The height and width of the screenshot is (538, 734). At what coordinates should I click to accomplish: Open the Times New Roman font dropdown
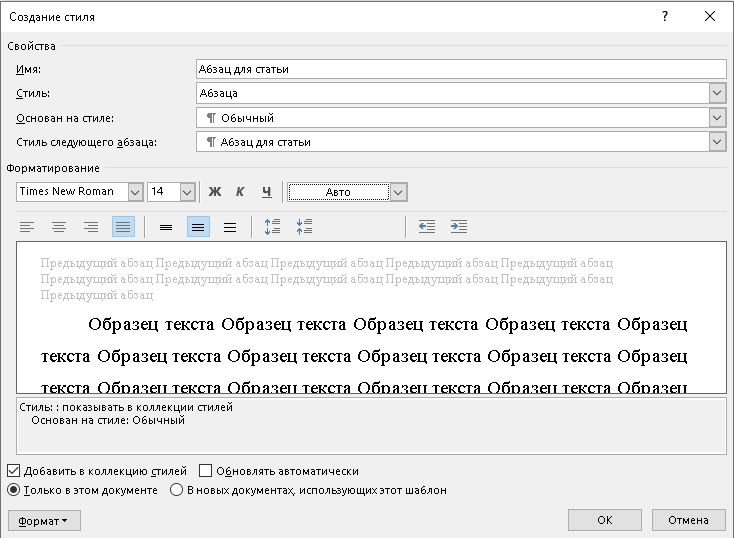pyautogui.click(x=135, y=192)
